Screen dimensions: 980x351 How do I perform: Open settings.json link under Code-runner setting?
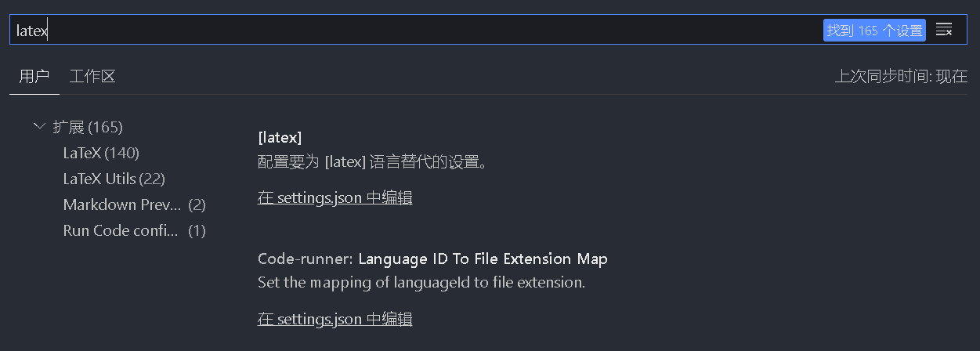(335, 319)
